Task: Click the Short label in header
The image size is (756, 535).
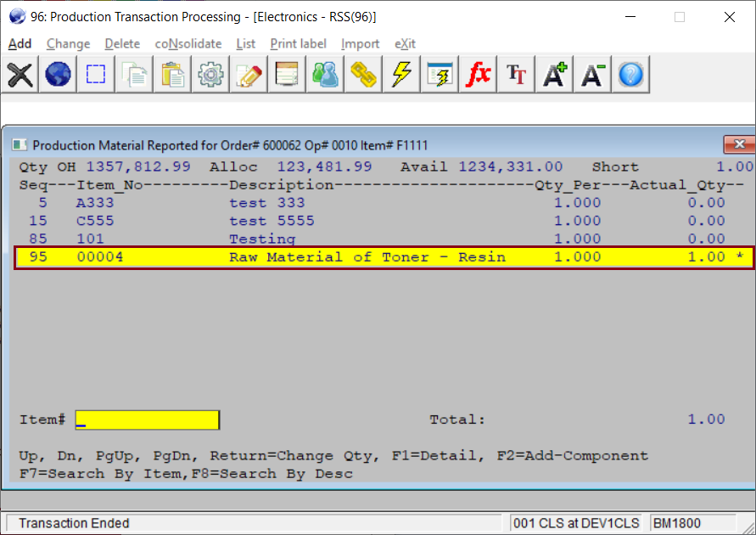Action: tap(615, 167)
